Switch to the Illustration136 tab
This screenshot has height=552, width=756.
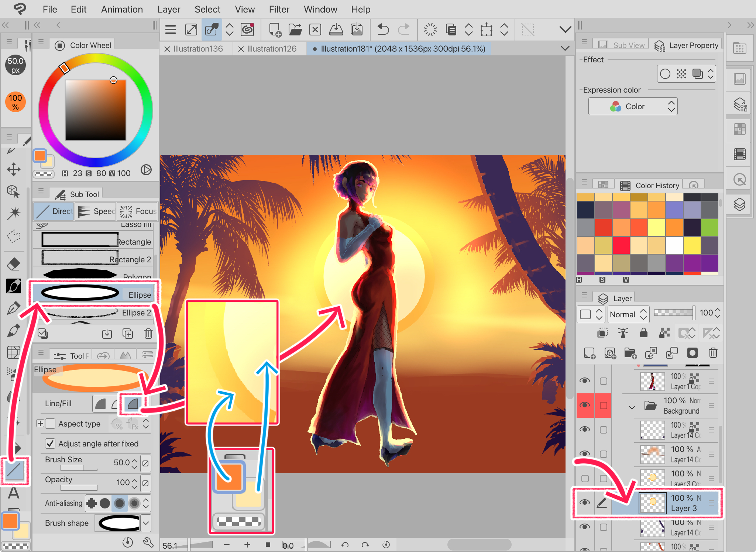(198, 49)
